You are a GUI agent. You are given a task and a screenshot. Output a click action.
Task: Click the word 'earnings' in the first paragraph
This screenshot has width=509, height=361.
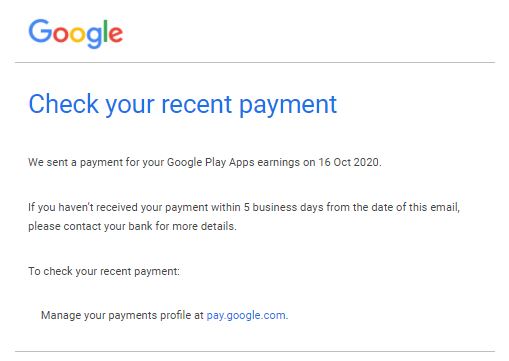point(279,163)
